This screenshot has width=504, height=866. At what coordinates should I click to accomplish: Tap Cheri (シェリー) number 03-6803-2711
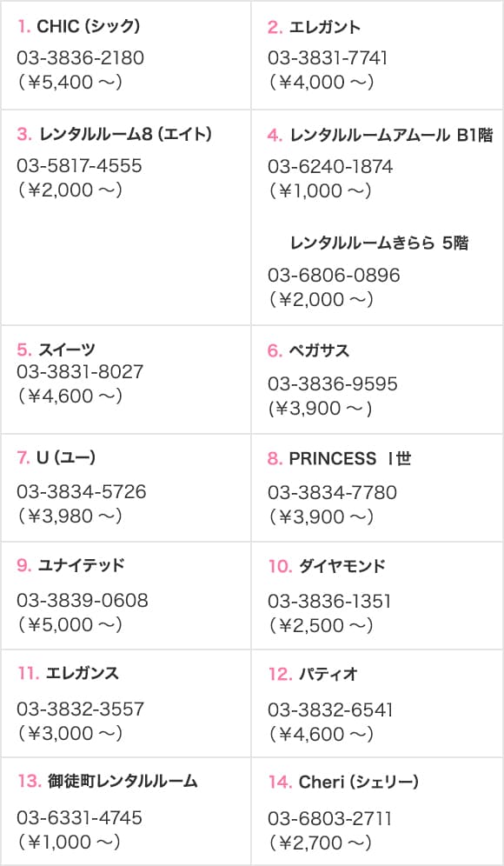329,818
